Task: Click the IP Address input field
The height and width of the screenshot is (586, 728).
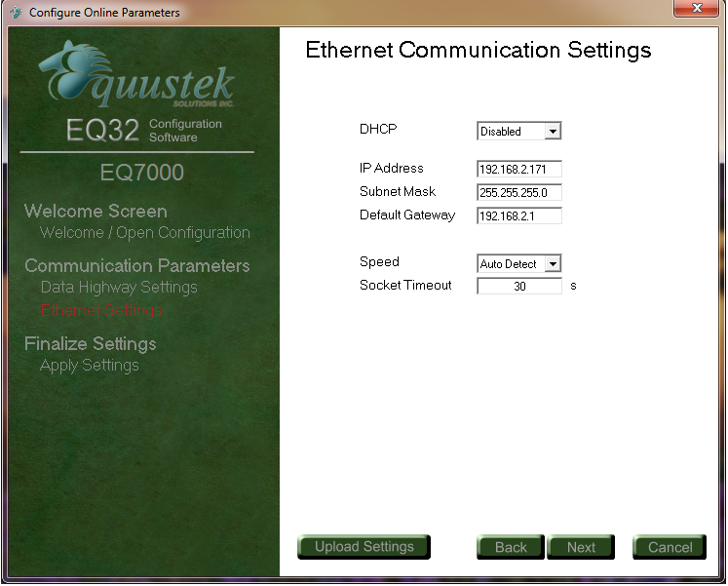Action: (x=518, y=170)
